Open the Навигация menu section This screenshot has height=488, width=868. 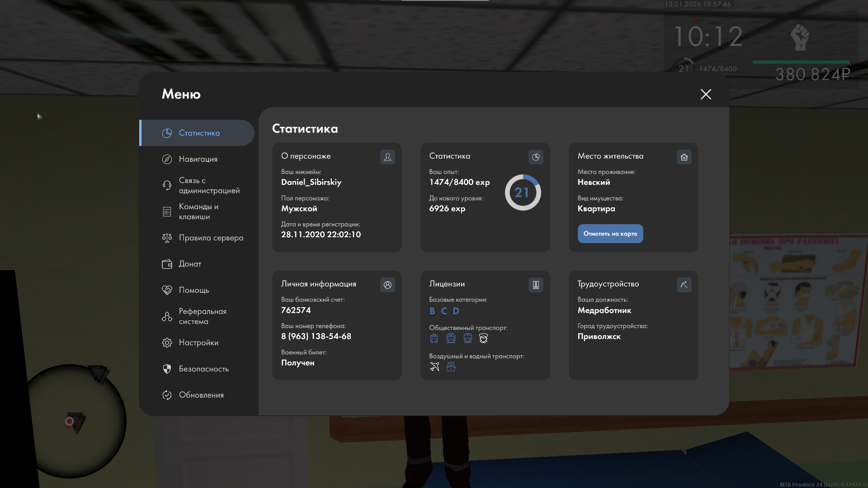coord(198,159)
